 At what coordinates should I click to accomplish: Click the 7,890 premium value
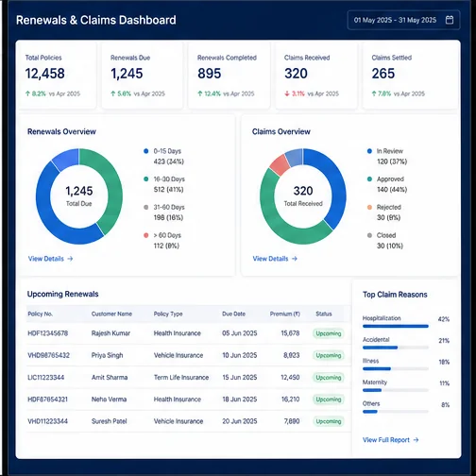click(x=292, y=421)
